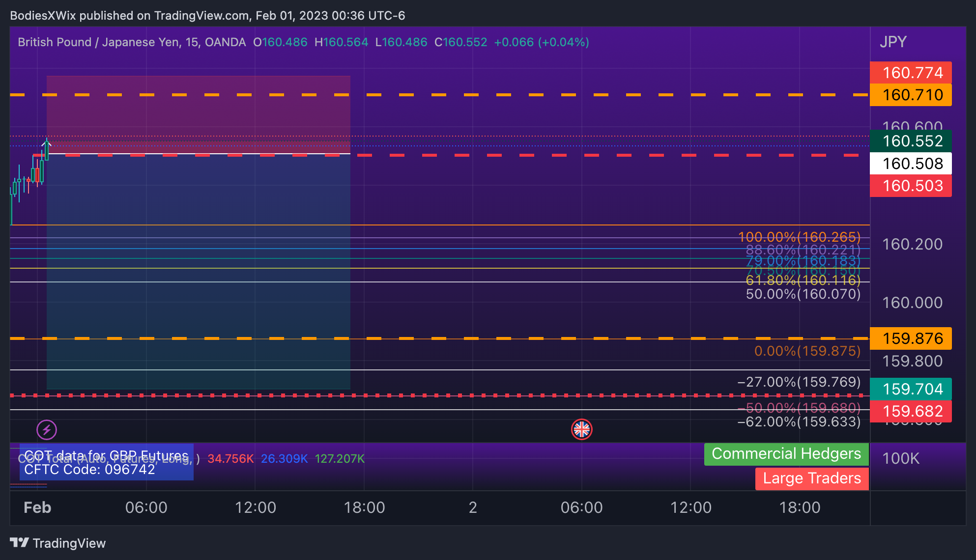
Task: Click the 160.552 current price label
Action: click(x=911, y=141)
